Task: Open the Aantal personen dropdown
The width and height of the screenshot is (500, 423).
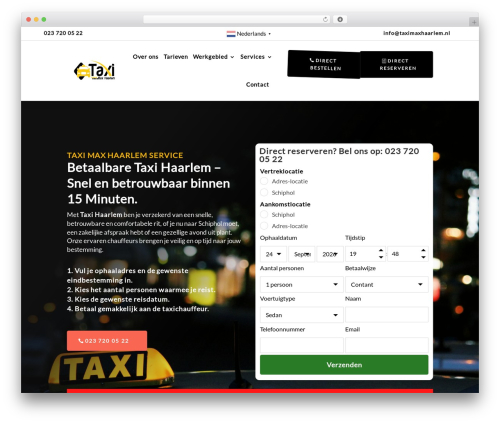Action: pos(302,284)
